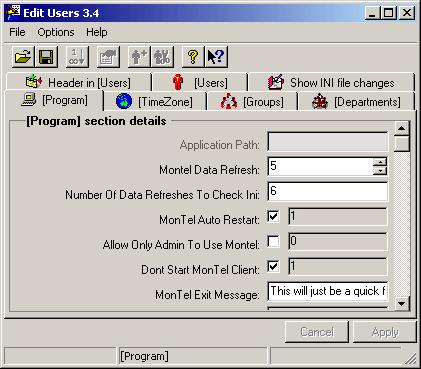Click the sort order toolbar icon
421x369 pixels.
(x=77, y=57)
